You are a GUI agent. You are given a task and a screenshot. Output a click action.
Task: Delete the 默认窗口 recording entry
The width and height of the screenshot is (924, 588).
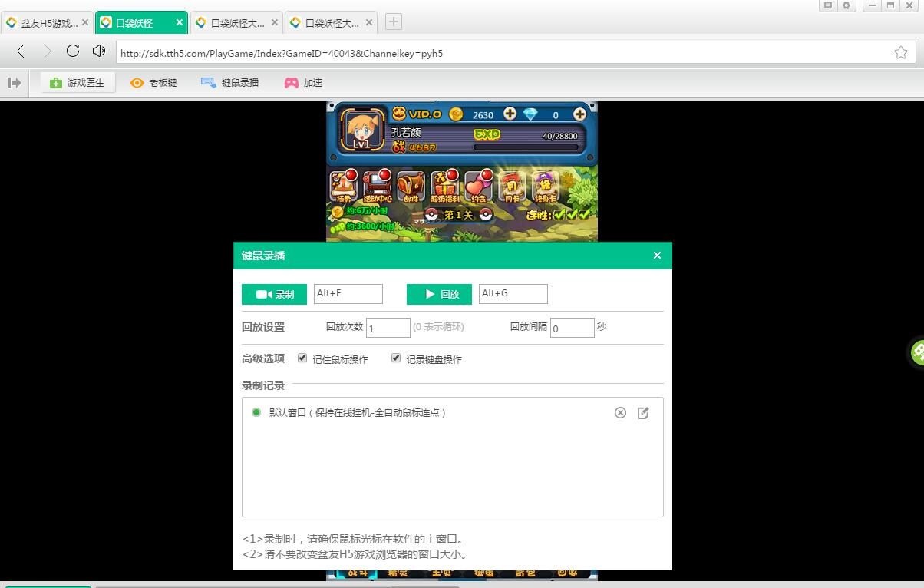[x=620, y=412]
